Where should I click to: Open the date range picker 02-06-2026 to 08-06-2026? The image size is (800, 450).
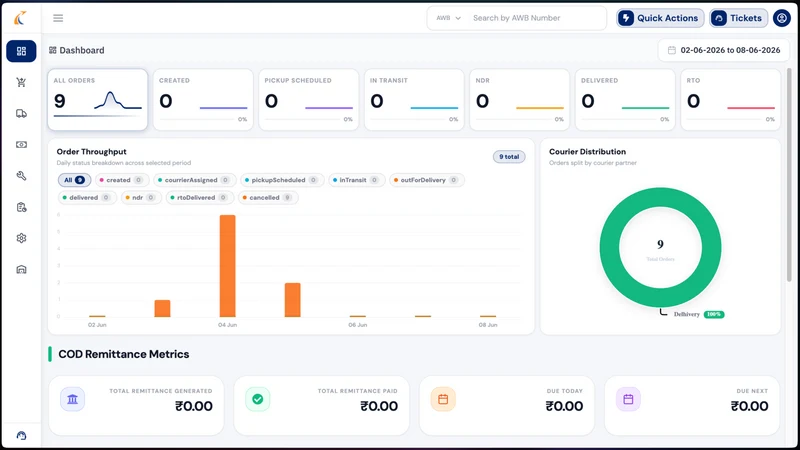724,50
